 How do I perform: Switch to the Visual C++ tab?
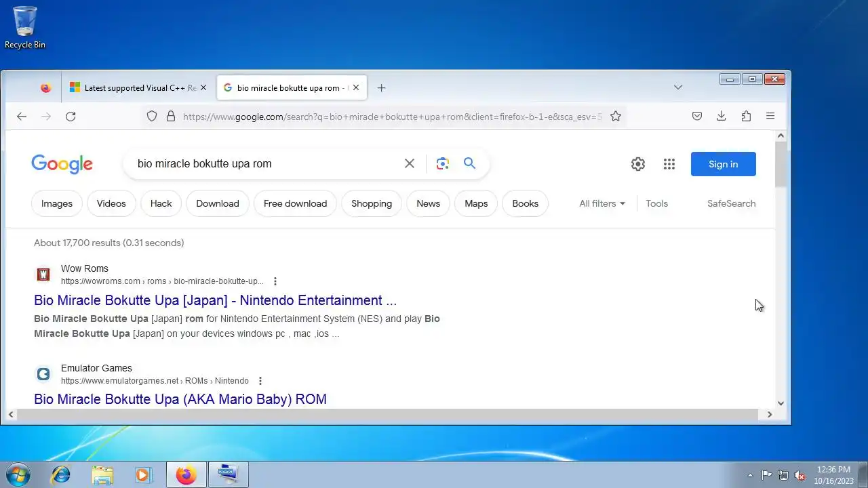pos(138,88)
